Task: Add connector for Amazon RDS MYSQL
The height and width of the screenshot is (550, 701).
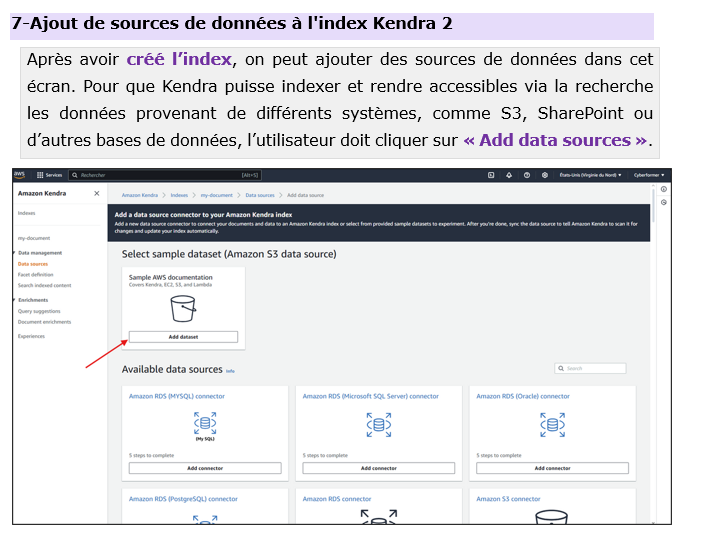Action: (x=205, y=468)
